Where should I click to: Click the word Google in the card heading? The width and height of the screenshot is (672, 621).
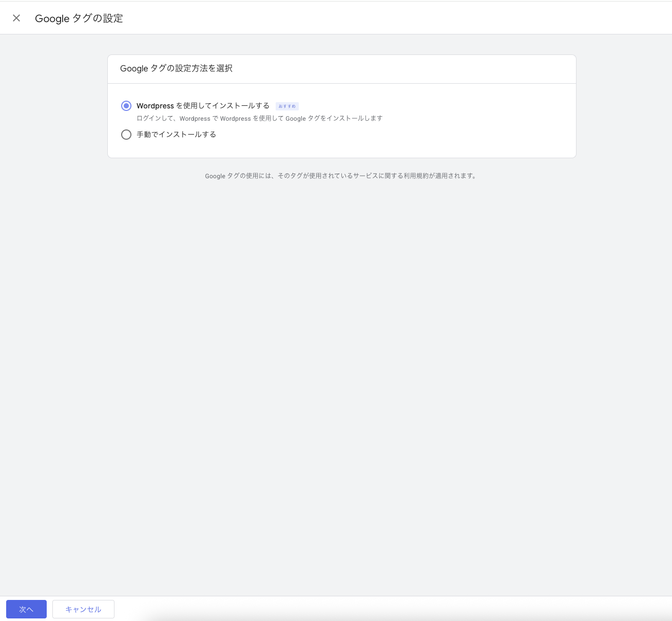click(134, 68)
